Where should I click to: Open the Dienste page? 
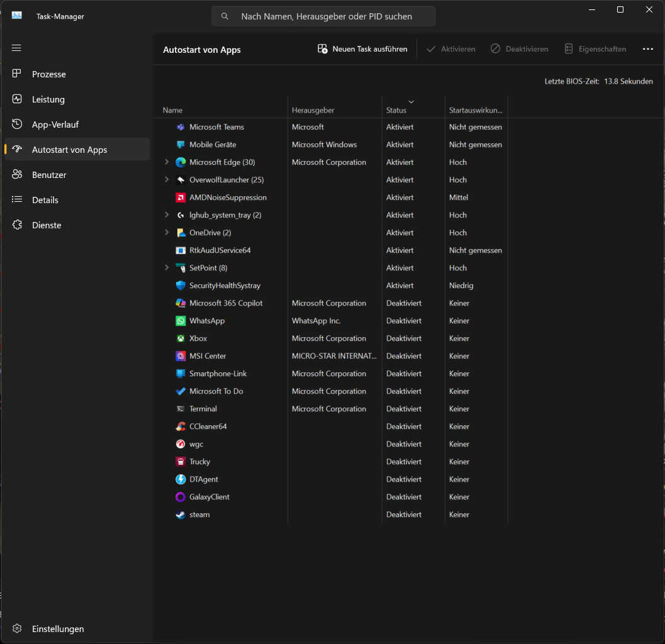coord(77,225)
